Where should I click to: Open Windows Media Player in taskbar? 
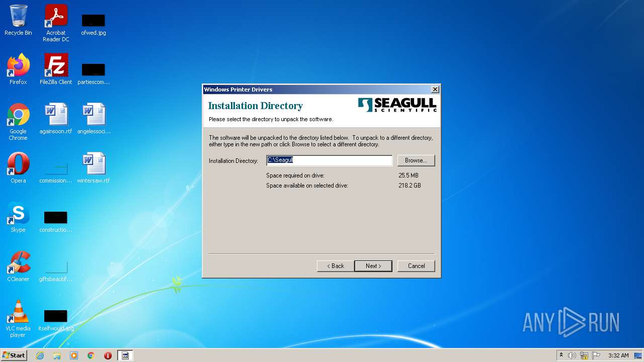point(74,355)
